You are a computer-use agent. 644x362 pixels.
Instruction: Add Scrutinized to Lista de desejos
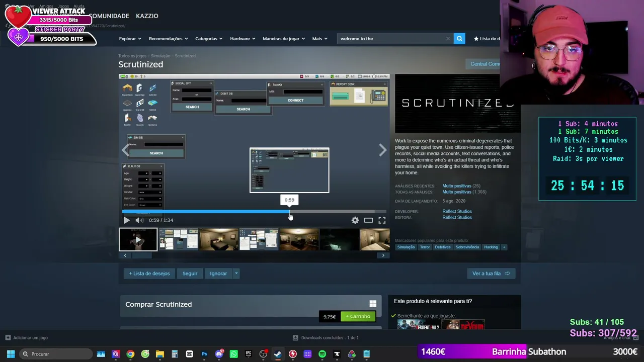[149, 274]
